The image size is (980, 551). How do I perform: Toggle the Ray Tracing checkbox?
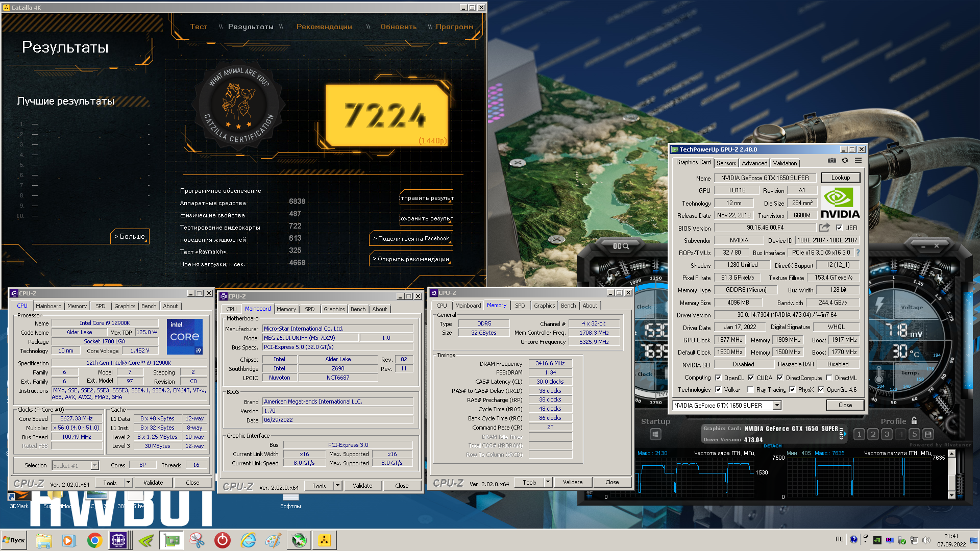click(x=750, y=390)
